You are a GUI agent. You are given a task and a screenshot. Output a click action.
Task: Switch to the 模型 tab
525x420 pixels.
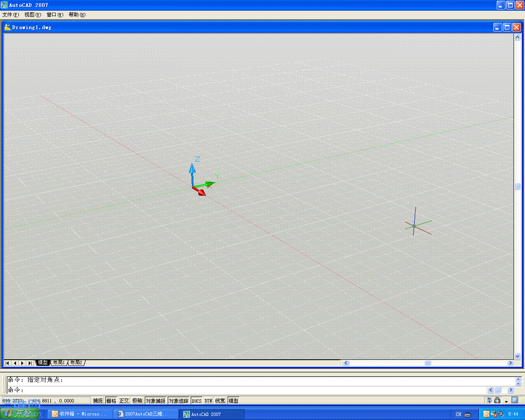(x=43, y=363)
